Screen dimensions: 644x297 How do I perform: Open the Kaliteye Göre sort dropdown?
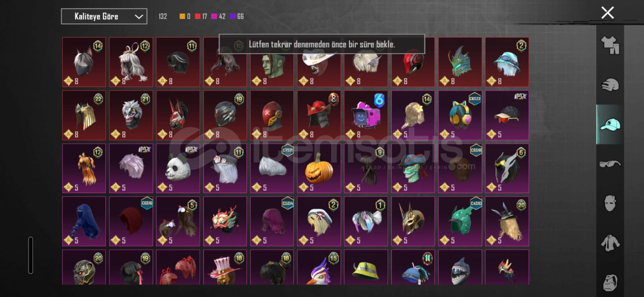point(104,16)
